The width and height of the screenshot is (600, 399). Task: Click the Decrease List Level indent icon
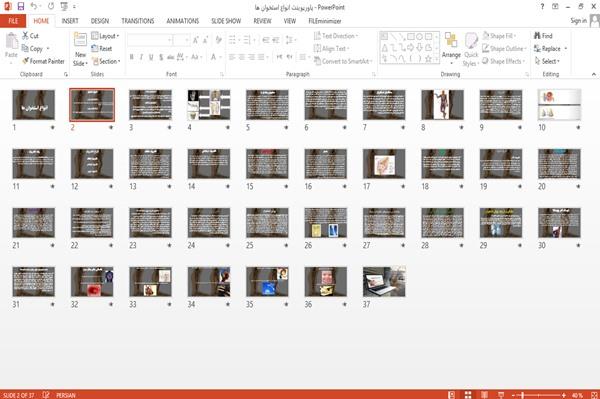coord(266,40)
